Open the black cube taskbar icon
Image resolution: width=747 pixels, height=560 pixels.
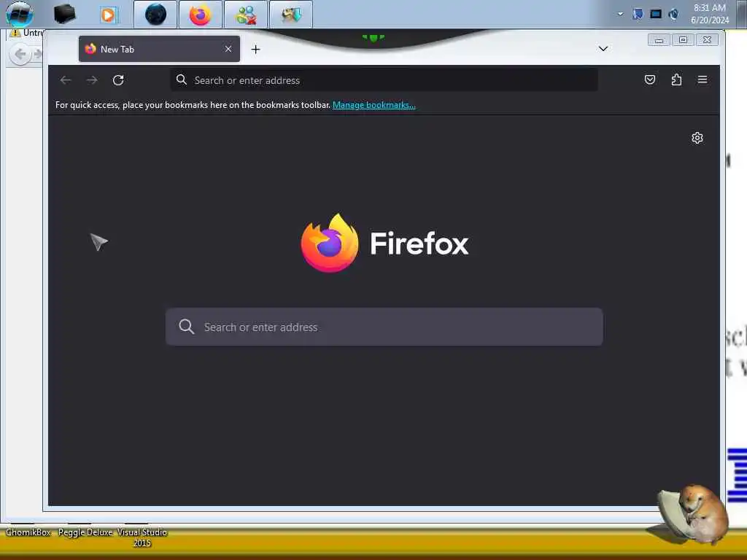tap(64, 15)
